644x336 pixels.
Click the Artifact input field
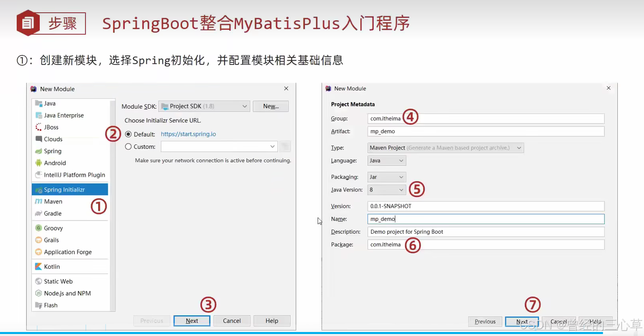pyautogui.click(x=486, y=131)
